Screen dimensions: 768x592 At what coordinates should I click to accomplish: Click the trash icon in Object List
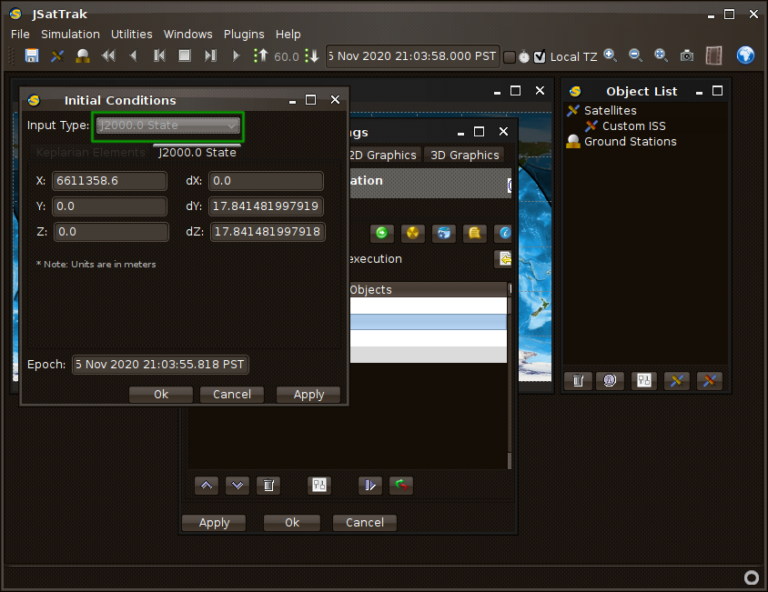tap(577, 381)
